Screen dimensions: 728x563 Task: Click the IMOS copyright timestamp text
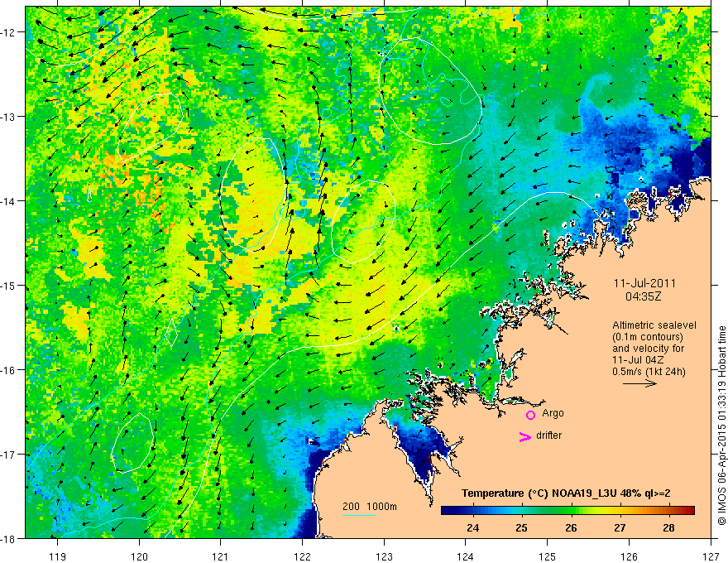pyautogui.click(x=721, y=425)
